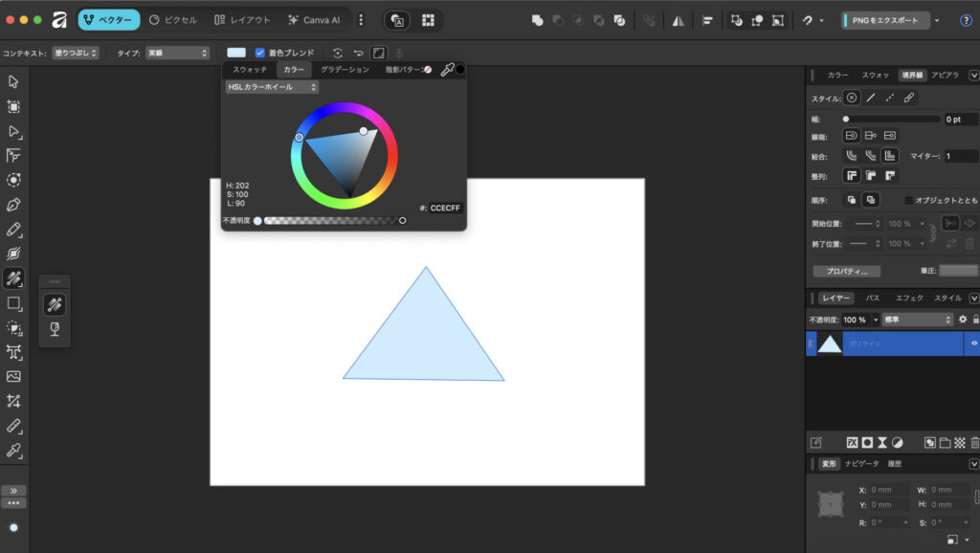Click the PNGをエクスポート button
Image resolution: width=980 pixels, height=553 pixels.
(885, 20)
